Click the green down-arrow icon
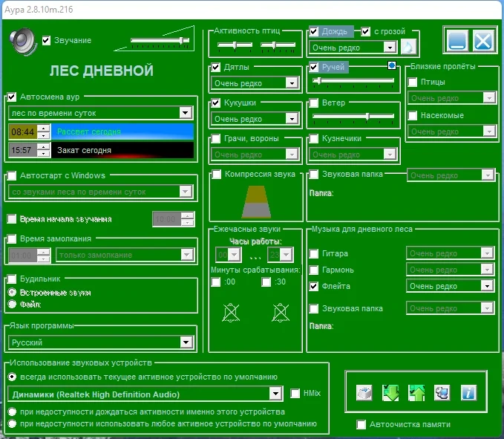Image resolution: width=504 pixels, height=439 pixels. point(390,393)
